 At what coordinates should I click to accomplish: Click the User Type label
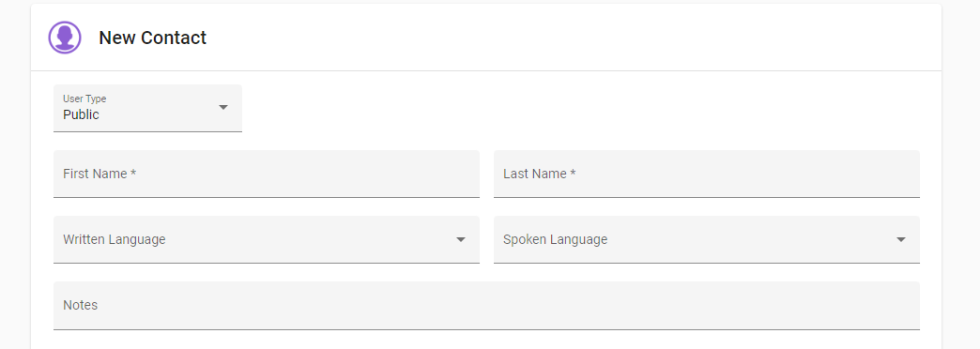[x=84, y=99]
